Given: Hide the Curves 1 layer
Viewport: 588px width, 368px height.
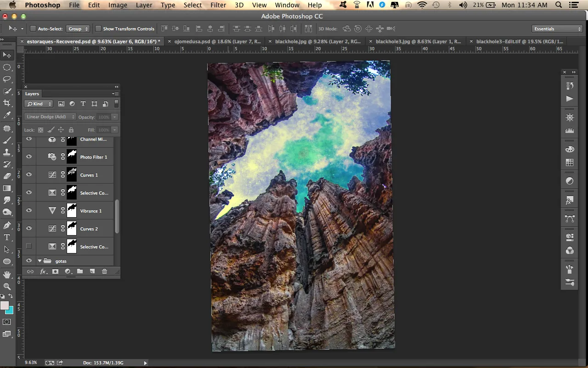Looking at the screenshot, I should point(29,175).
